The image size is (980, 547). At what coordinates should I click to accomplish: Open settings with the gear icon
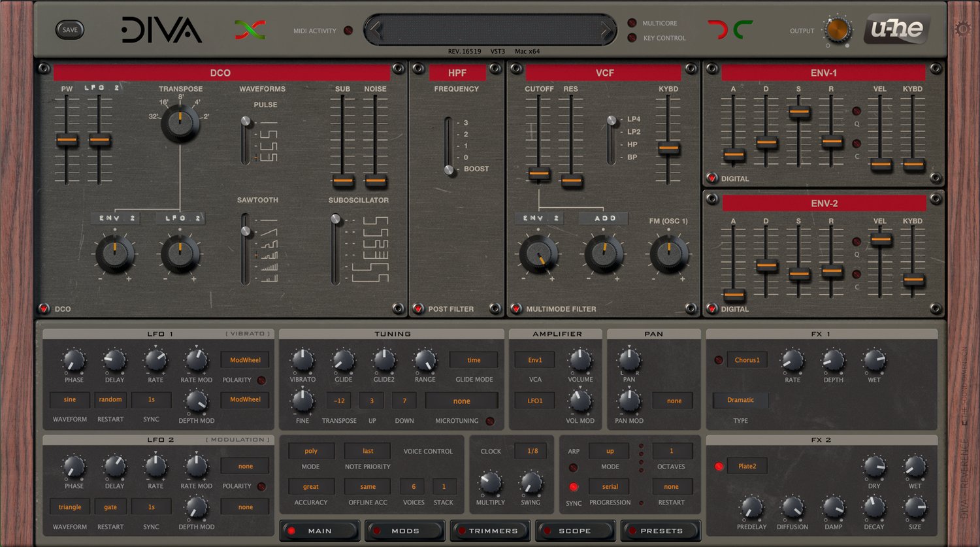(962, 29)
